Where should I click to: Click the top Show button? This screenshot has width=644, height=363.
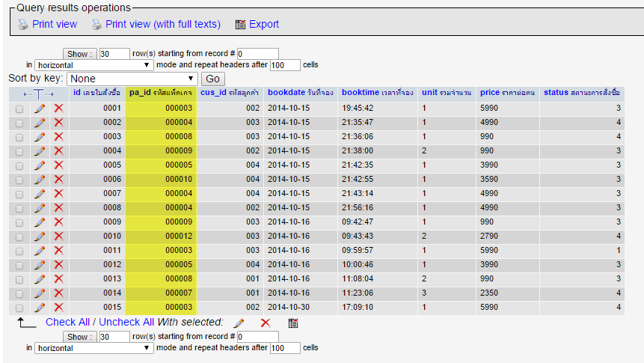click(x=80, y=54)
